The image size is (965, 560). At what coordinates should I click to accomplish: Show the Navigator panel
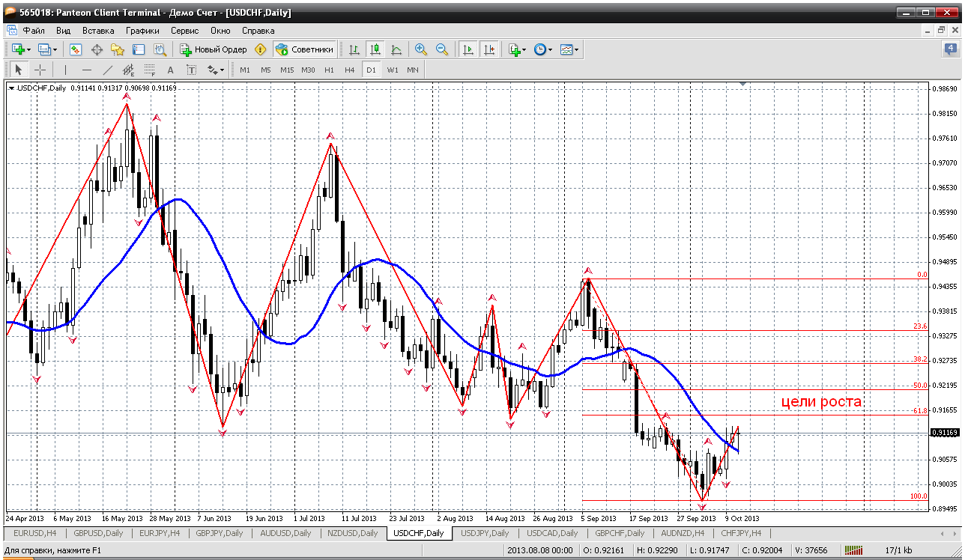tap(118, 49)
